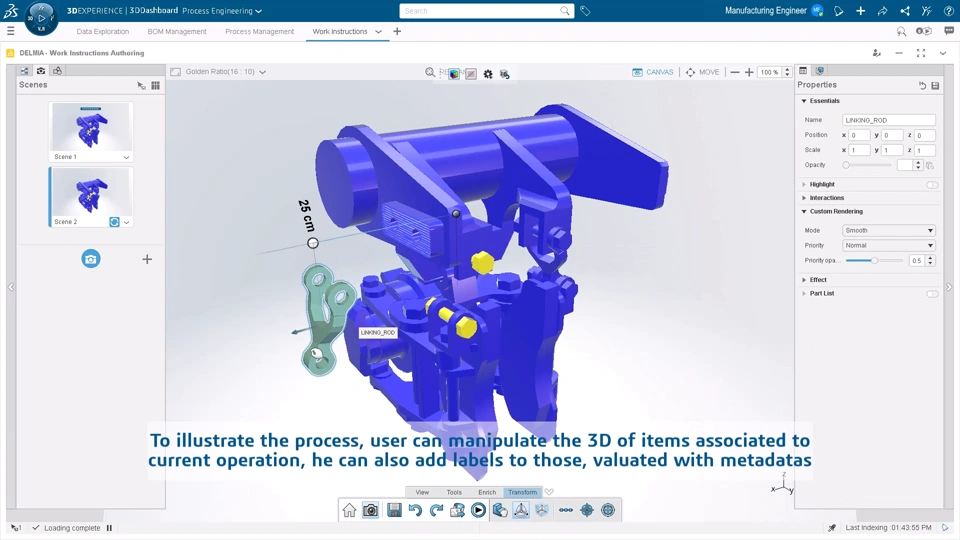Click the add plus icon in top bar

[x=860, y=11]
